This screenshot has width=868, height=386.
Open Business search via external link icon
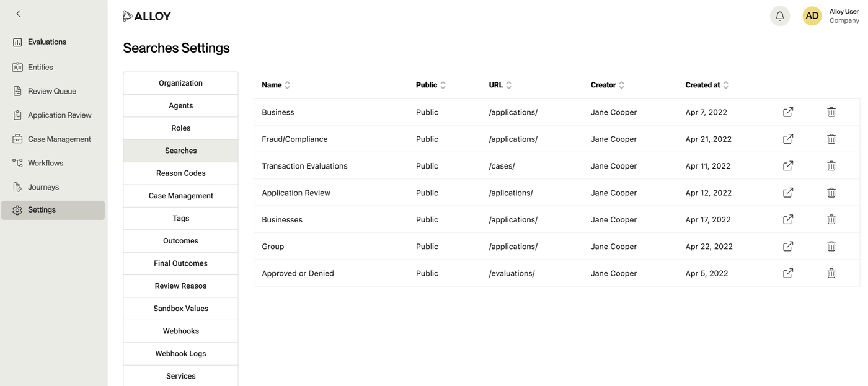point(788,112)
